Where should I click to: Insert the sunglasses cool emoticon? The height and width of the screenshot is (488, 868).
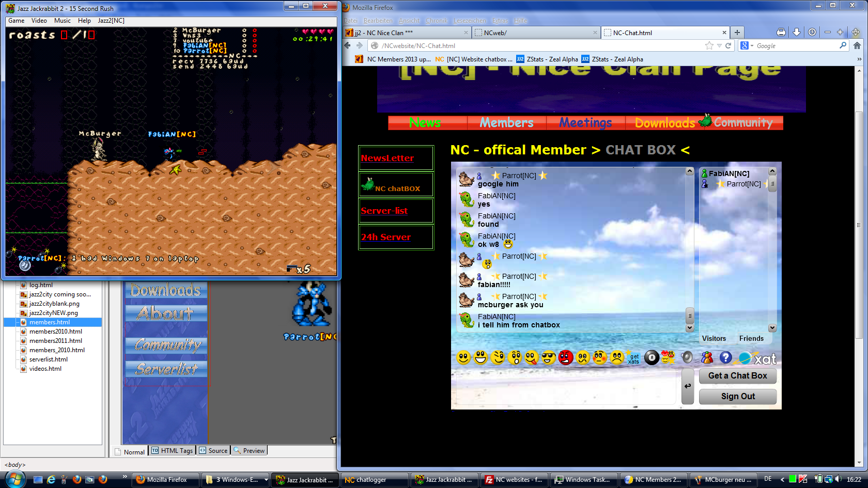click(549, 357)
